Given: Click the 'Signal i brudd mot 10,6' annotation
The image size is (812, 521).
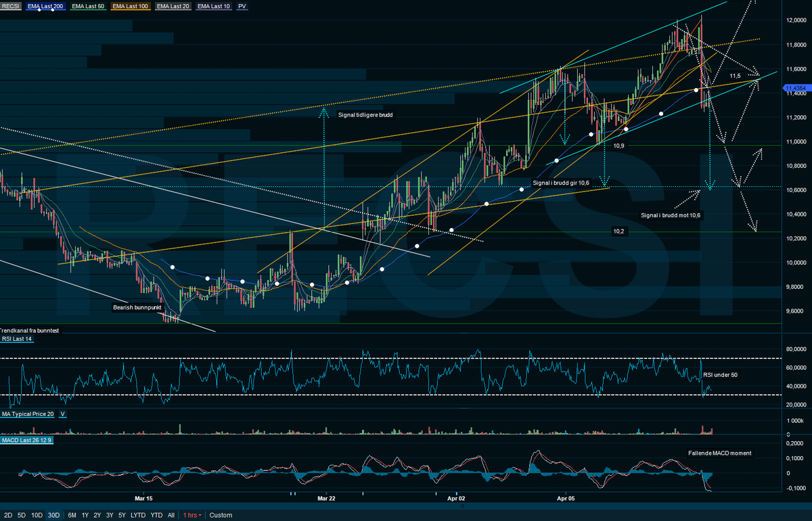Looking at the screenshot, I should tap(671, 215).
